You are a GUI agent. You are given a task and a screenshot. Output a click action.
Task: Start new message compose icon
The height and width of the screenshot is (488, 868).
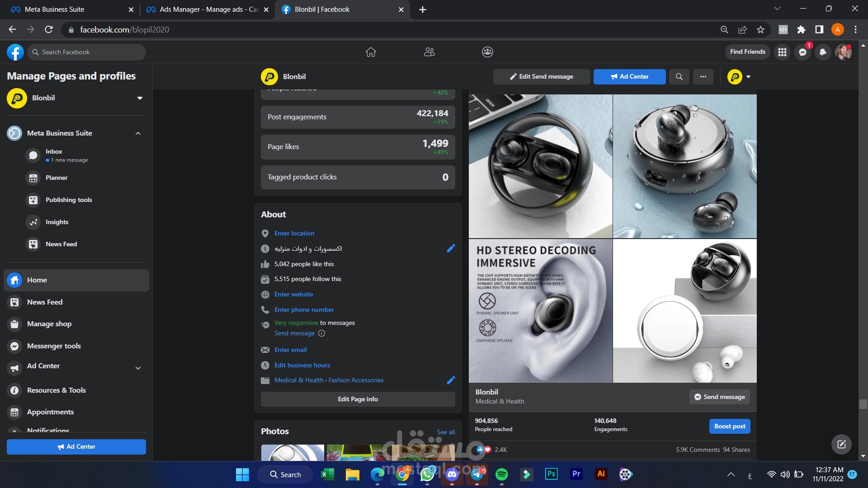coord(841,444)
